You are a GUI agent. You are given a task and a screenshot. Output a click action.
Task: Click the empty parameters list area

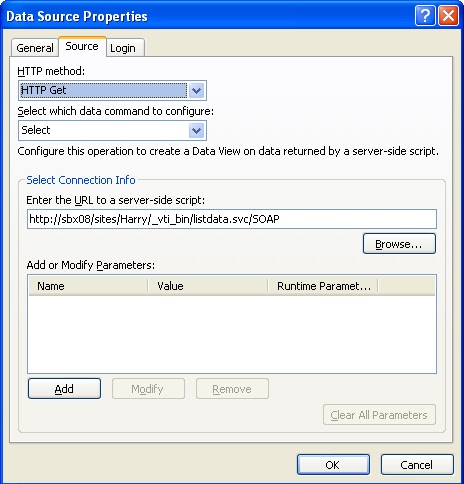click(232, 334)
